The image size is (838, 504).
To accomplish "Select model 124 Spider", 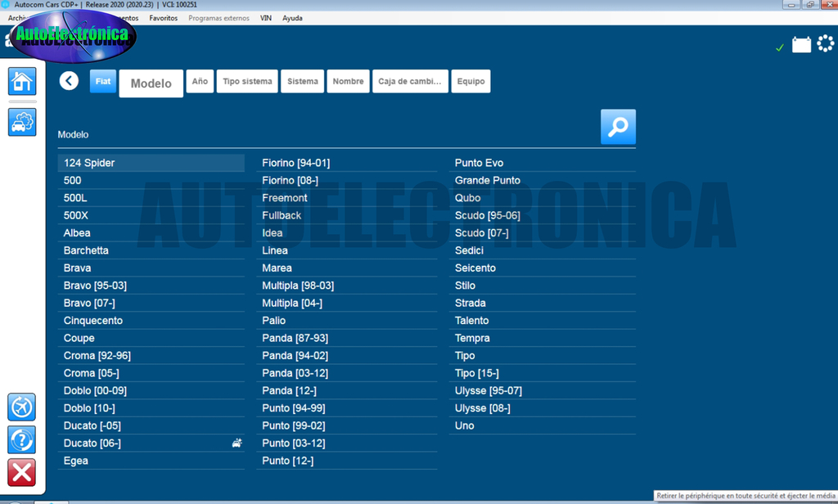I will [x=151, y=163].
